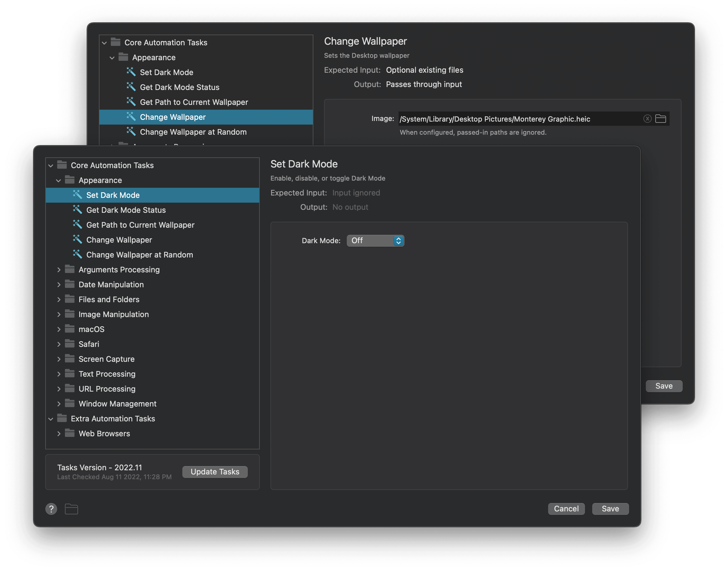Open the Dark Mode popup menu
Viewport: 728px width, 571px height.
click(375, 241)
